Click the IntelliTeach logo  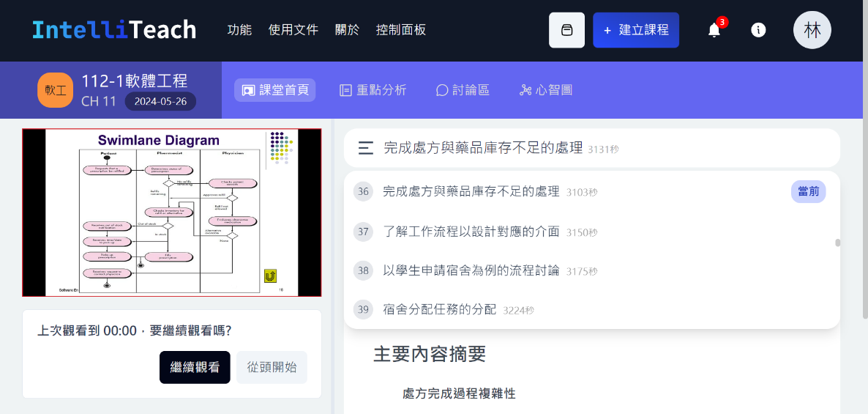pyautogui.click(x=114, y=29)
